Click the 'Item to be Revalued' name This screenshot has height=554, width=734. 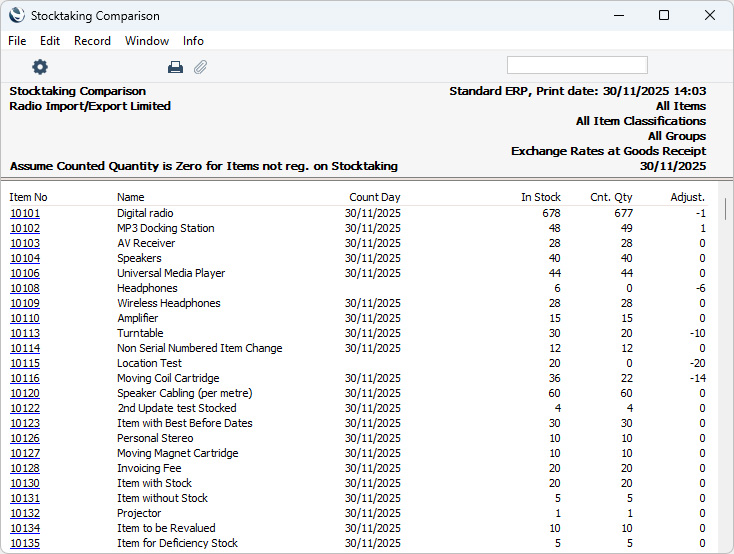[166, 528]
